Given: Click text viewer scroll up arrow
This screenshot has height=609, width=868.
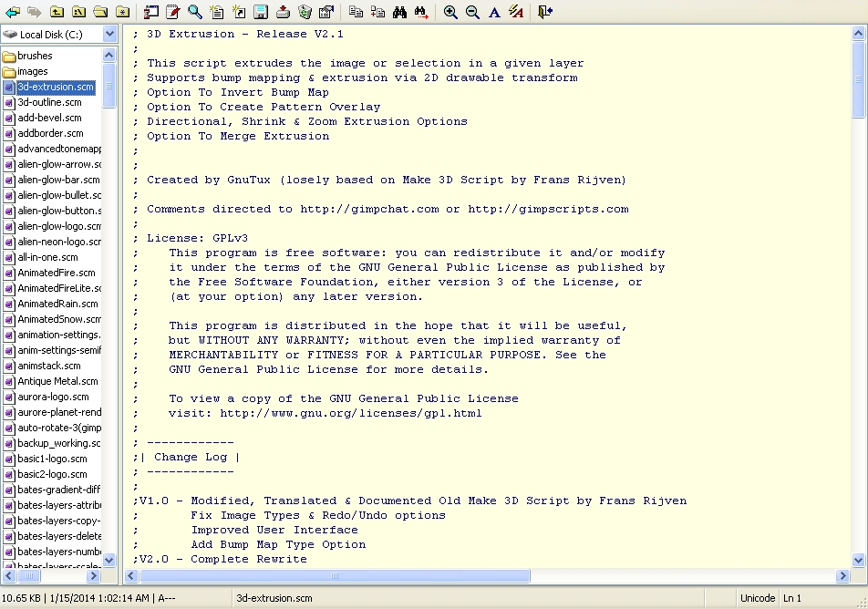Looking at the screenshot, I should click(858, 33).
